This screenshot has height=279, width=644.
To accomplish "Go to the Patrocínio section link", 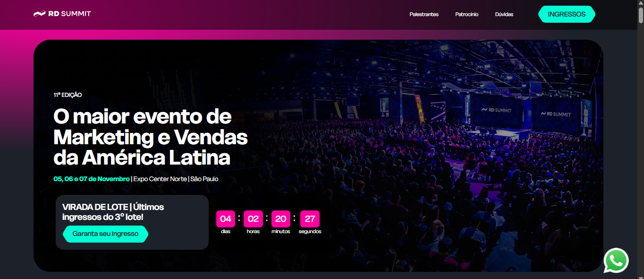I will pos(467,14).
